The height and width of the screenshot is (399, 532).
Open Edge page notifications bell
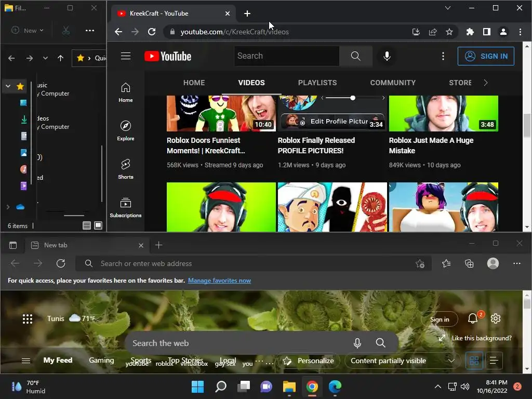coord(473,318)
